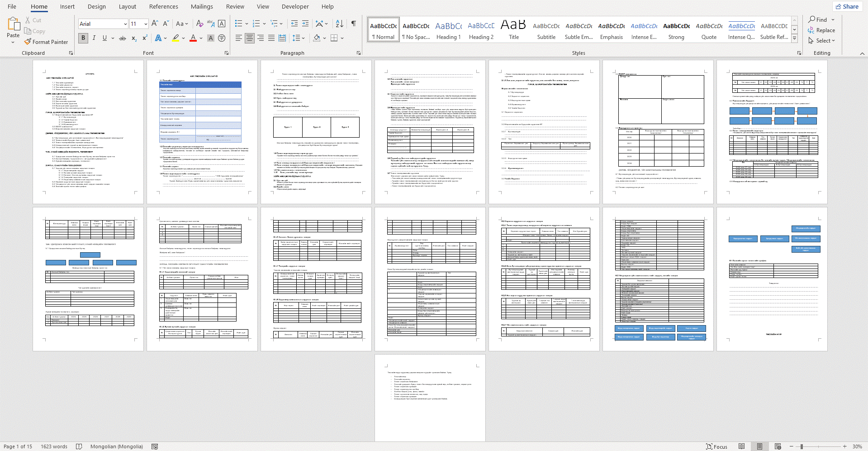Screen dimensions: 868x451
Task: Expand the bullets list dropdown
Action: pos(247,24)
